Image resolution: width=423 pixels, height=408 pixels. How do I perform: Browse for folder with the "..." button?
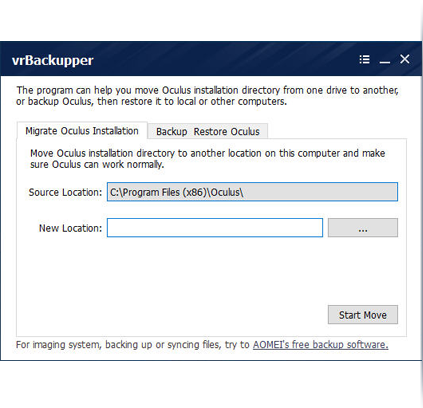[363, 228]
